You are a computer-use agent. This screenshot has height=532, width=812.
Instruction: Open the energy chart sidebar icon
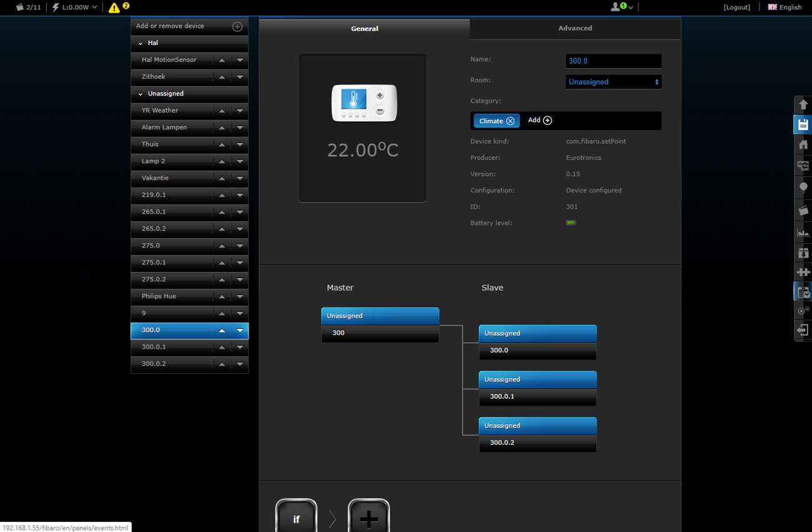pos(803,233)
